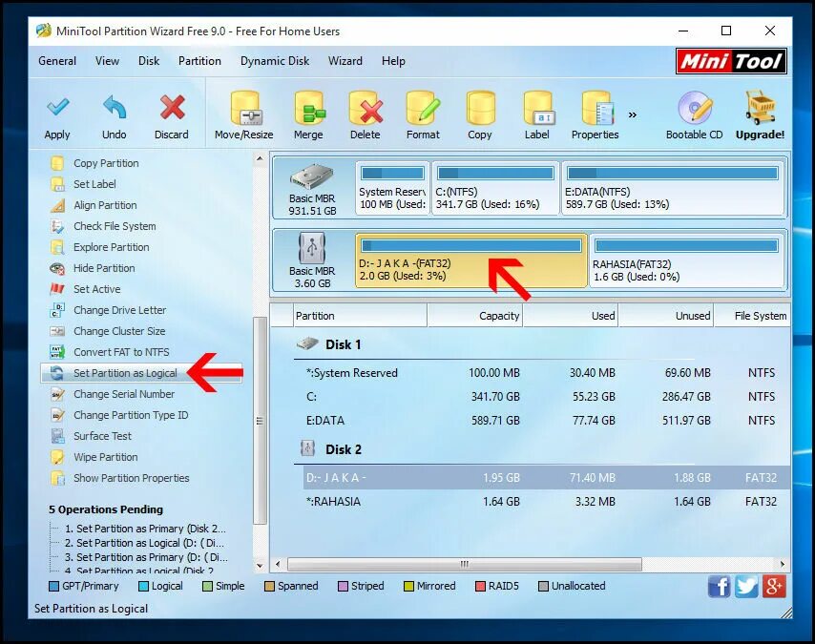Choose Change Partition Type ID
Viewport: 815px width, 644px height.
coord(131,415)
